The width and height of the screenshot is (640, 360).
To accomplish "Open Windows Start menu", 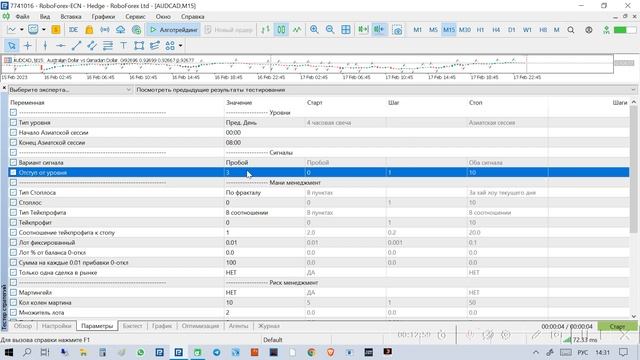I will tap(8, 352).
